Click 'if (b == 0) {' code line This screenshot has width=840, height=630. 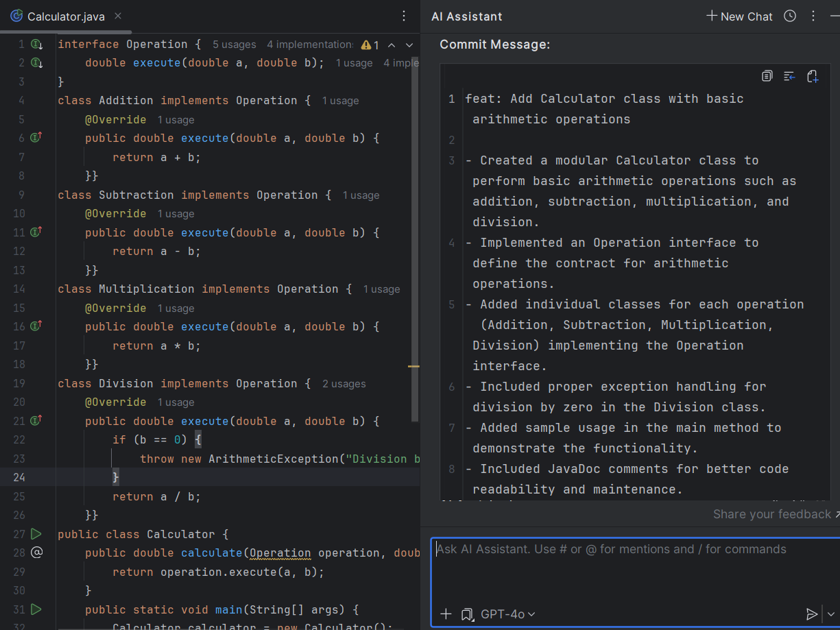pos(156,440)
